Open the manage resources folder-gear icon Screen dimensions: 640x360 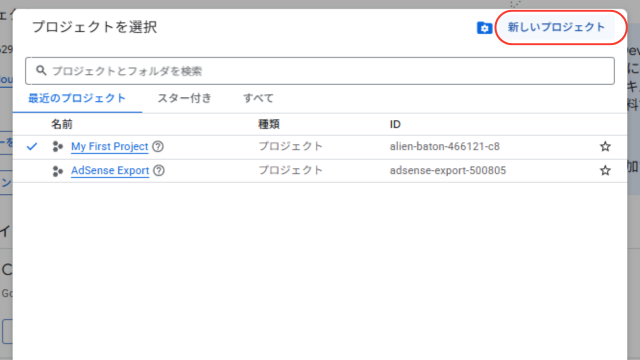[484, 28]
